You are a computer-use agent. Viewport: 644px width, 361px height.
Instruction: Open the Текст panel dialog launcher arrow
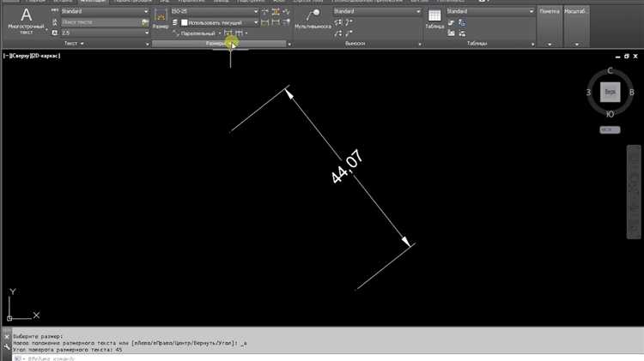click(147, 44)
